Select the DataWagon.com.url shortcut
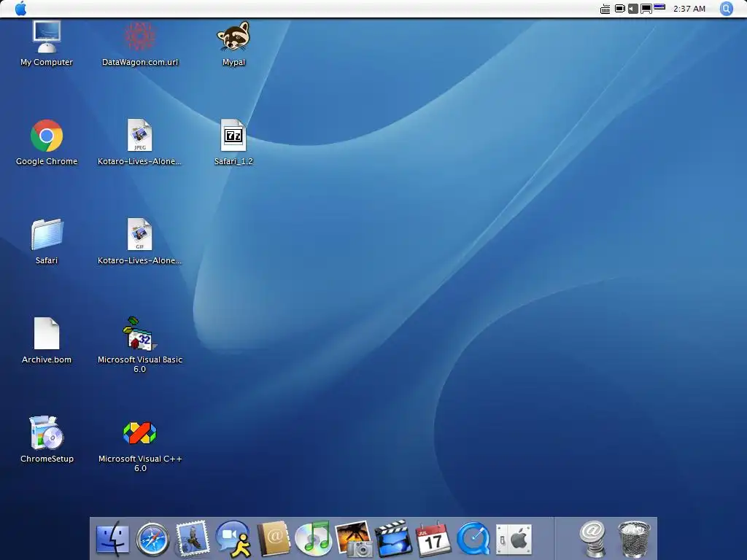The image size is (747, 560). tap(140, 36)
